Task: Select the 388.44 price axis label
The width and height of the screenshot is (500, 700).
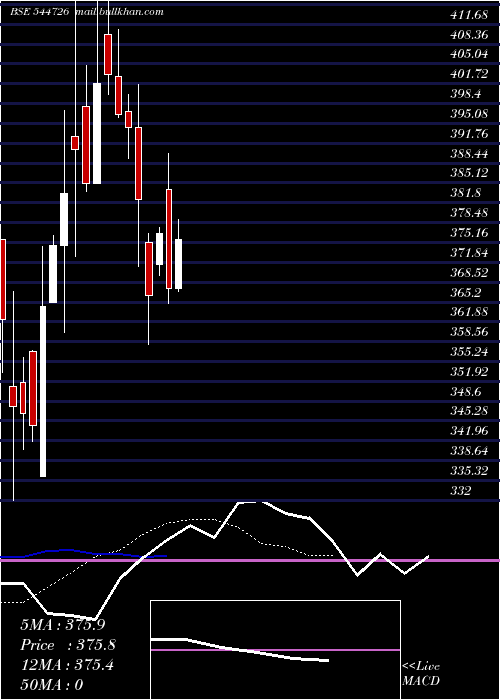Action: (469, 154)
